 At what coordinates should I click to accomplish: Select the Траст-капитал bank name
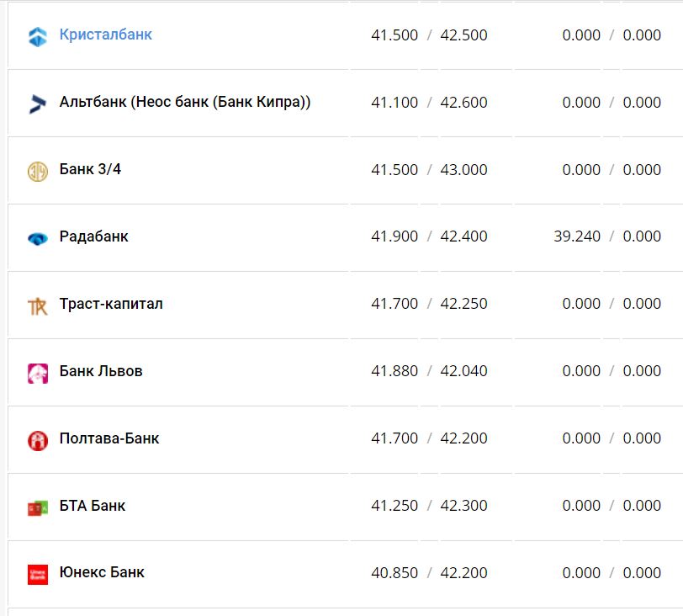[111, 304]
